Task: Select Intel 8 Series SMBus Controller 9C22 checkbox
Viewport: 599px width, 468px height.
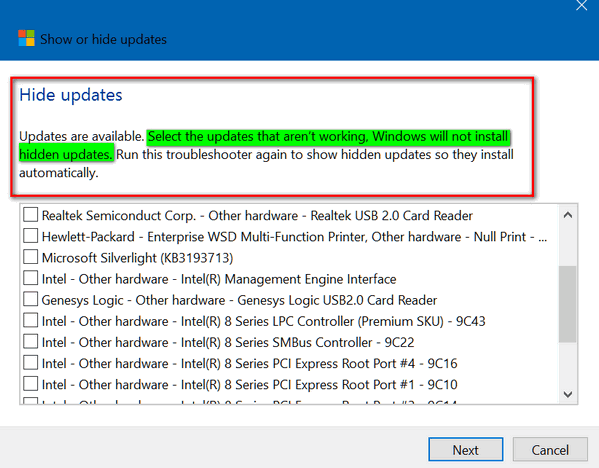Action: point(30,341)
